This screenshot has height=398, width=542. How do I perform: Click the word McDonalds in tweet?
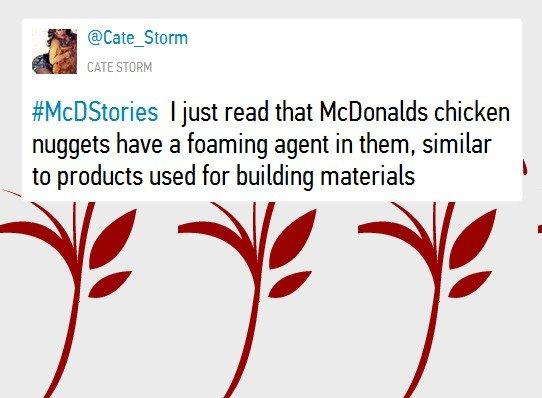[374, 112]
